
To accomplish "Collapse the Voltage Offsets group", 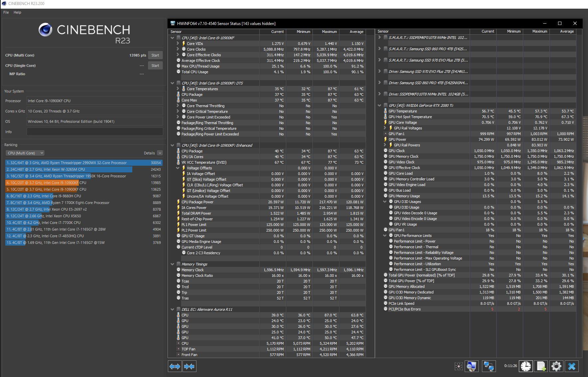I will 178,168.
